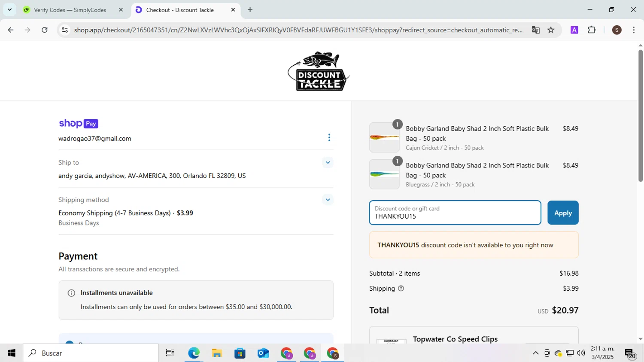Open site information icon in the address bar
Image resolution: width=644 pixels, height=362 pixels.
(x=65, y=30)
